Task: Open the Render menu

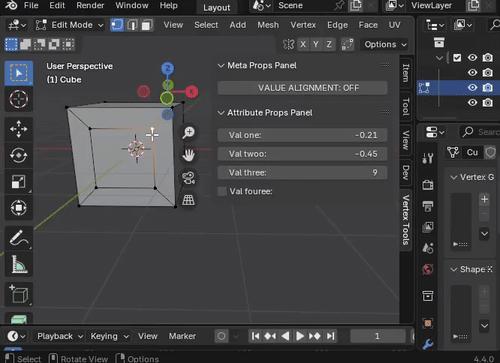Action: click(90, 5)
